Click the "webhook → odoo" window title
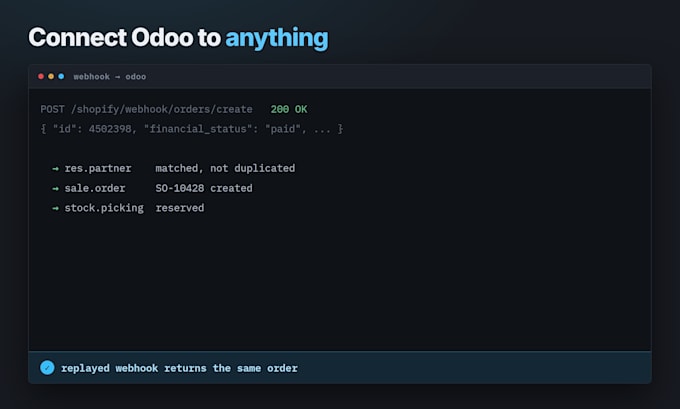The image size is (680, 409). click(x=110, y=77)
